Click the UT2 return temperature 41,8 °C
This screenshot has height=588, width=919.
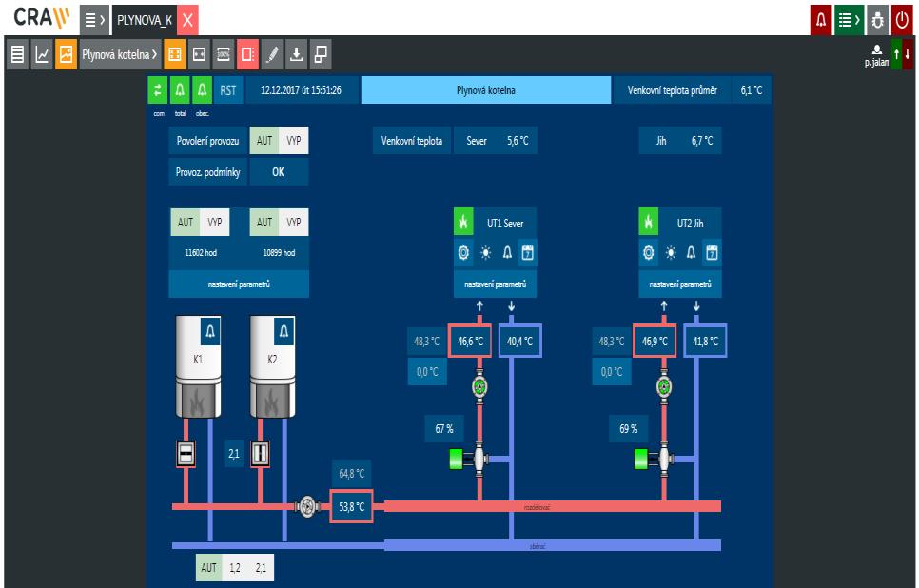[x=705, y=342]
